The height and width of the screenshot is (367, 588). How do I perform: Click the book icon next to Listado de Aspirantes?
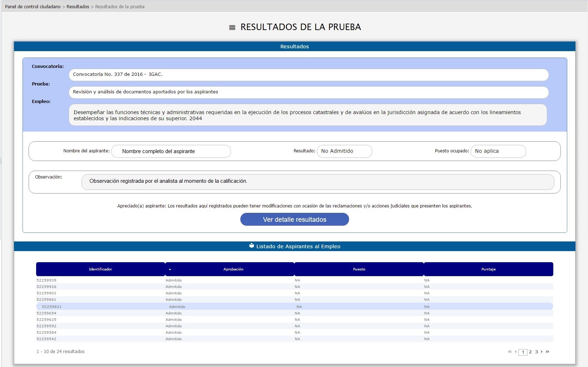[x=251, y=246]
